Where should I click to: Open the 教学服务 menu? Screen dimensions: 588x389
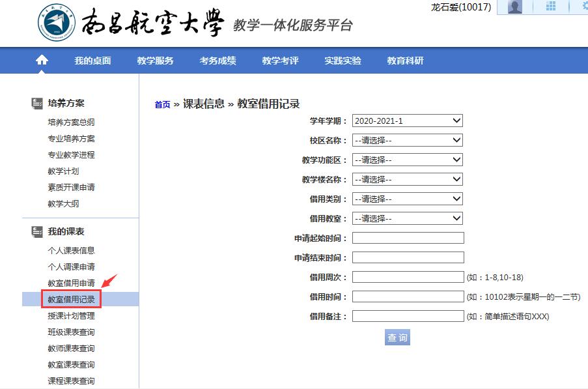155,61
